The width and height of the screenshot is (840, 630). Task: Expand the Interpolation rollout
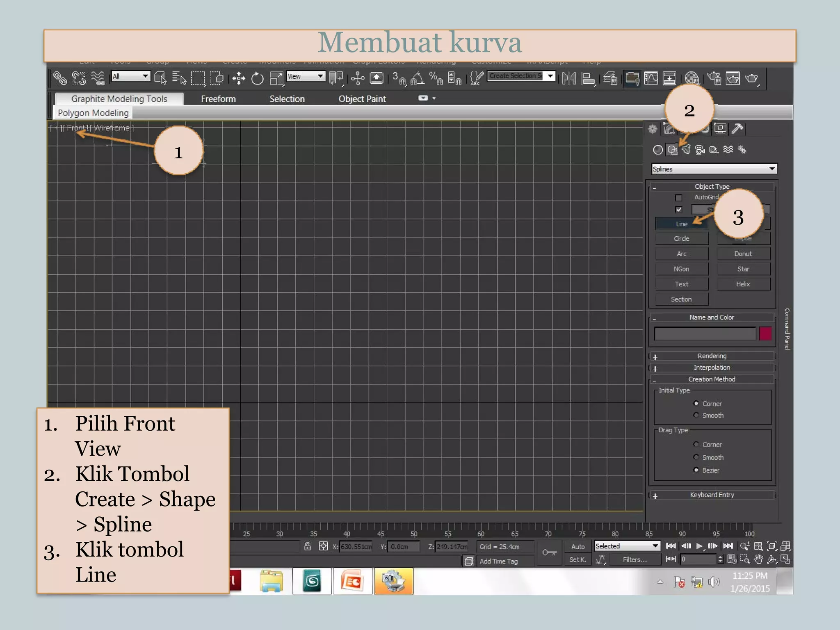pos(712,367)
